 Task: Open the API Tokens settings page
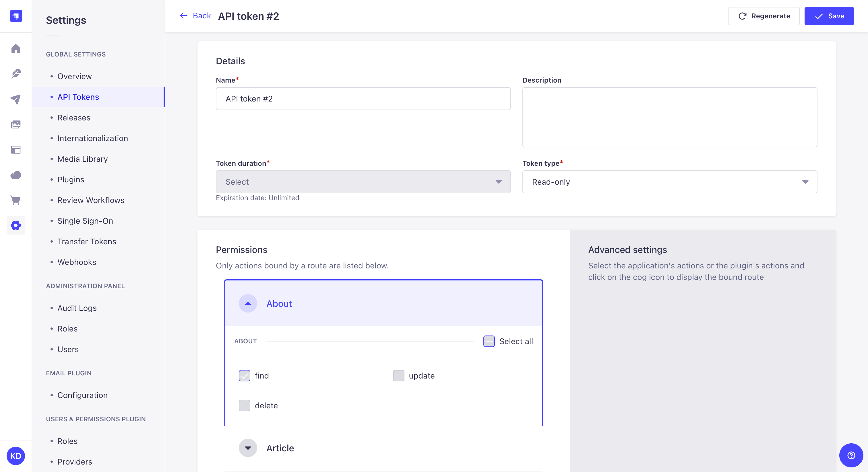click(78, 97)
